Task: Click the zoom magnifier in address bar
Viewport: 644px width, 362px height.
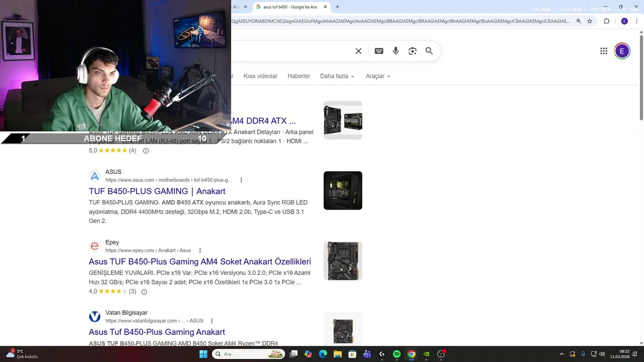Action: pos(579,21)
